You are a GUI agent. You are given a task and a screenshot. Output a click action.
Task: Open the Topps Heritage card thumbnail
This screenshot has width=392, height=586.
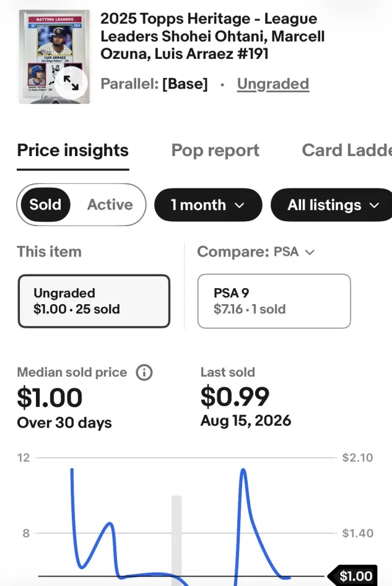pos(54,57)
